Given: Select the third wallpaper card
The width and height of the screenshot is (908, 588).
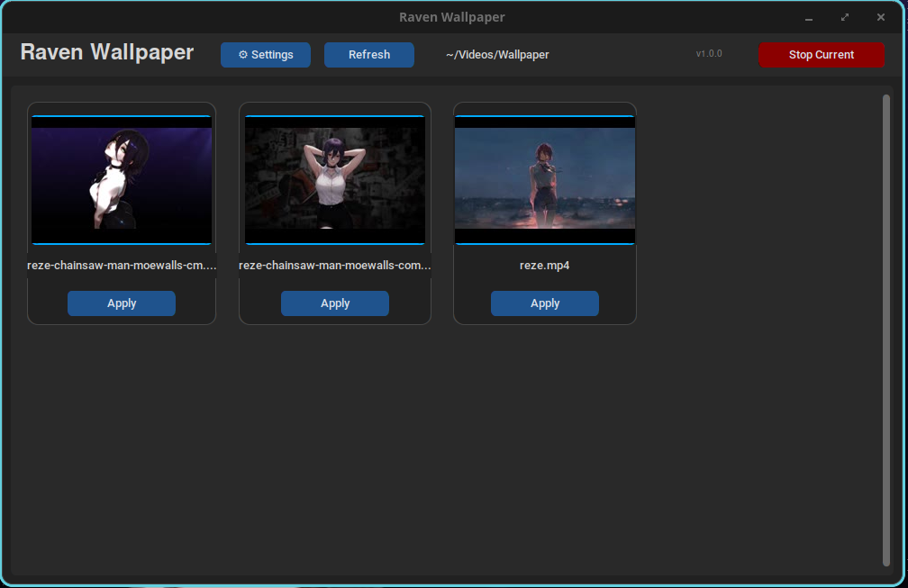Looking at the screenshot, I should point(544,213).
